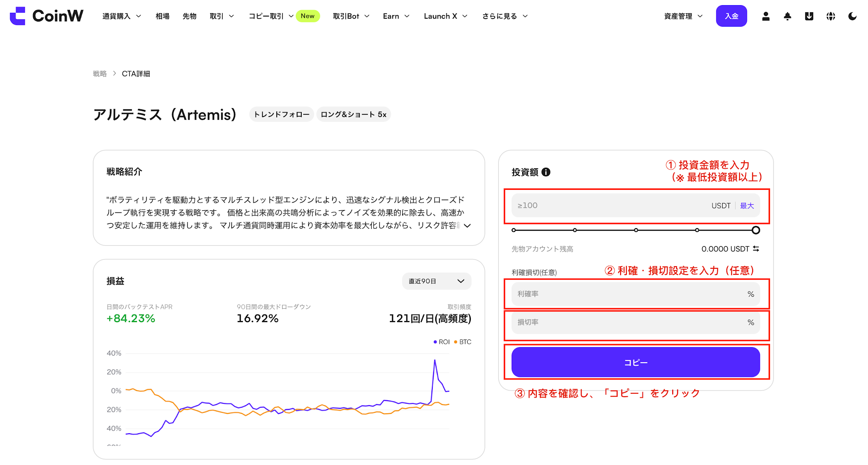This screenshot has height=465, width=868.
Task: Go to the 相場 markets page
Action: pyautogui.click(x=162, y=16)
